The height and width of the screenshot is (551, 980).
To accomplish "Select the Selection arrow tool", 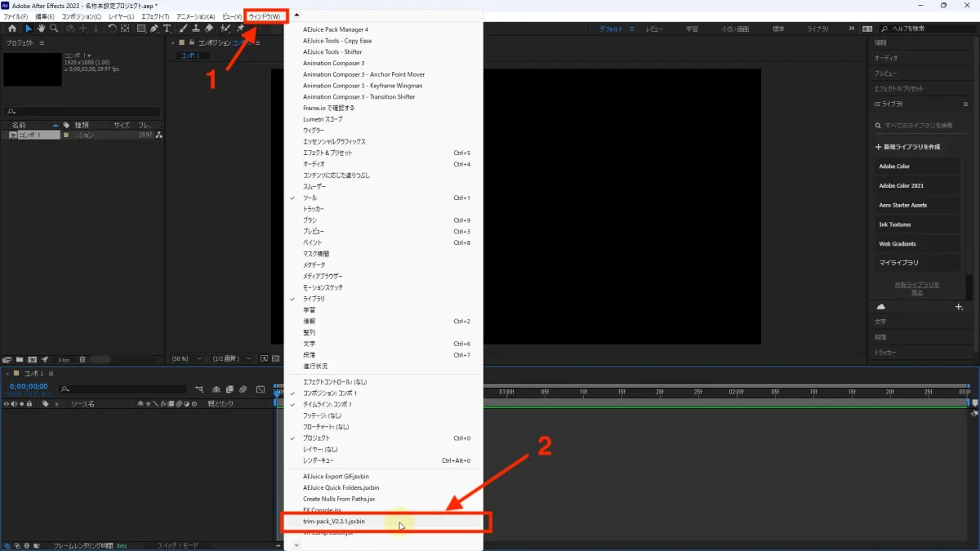I will tap(29, 29).
